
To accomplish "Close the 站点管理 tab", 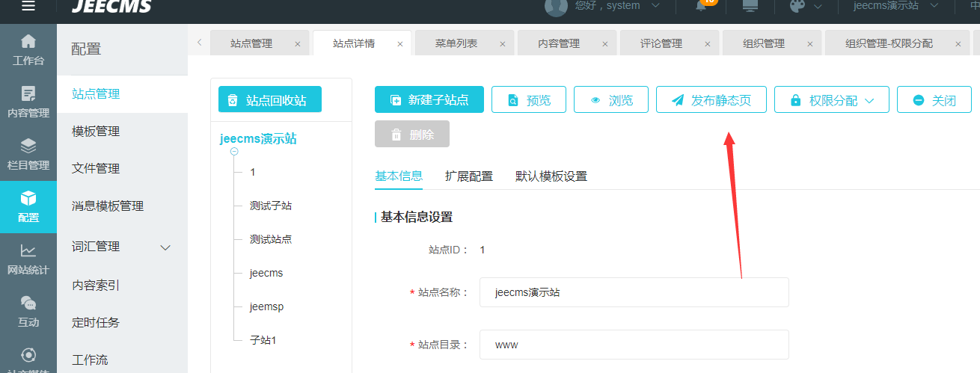I will click(x=298, y=44).
